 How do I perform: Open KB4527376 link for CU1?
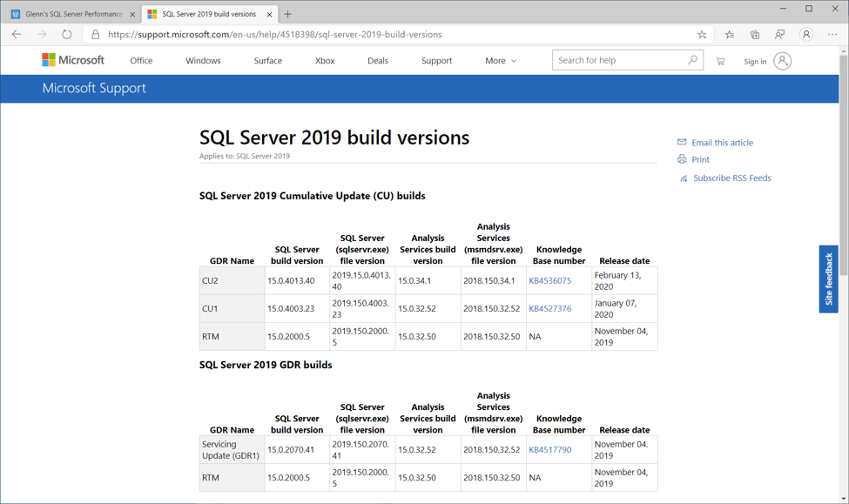550,308
